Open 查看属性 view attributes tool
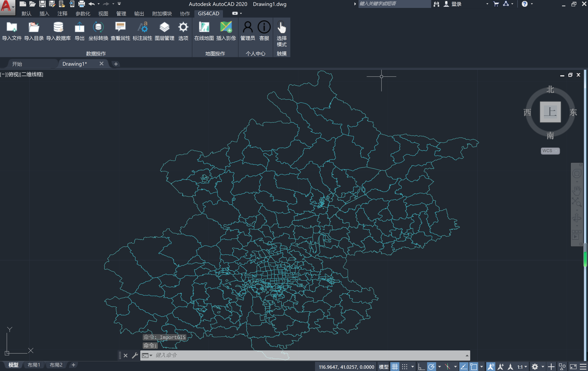This screenshot has width=588, height=371. (x=120, y=27)
